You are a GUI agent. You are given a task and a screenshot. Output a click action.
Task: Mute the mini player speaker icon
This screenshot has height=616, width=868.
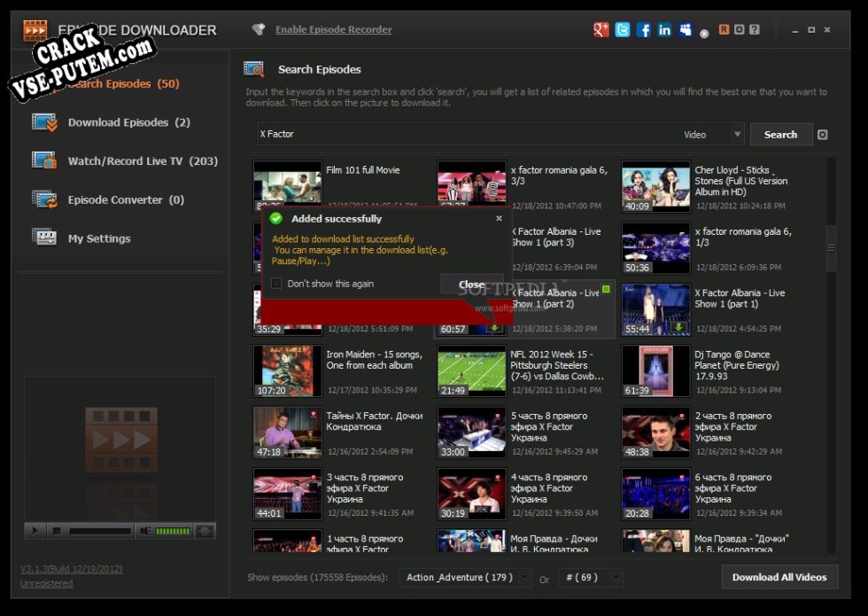(x=145, y=531)
